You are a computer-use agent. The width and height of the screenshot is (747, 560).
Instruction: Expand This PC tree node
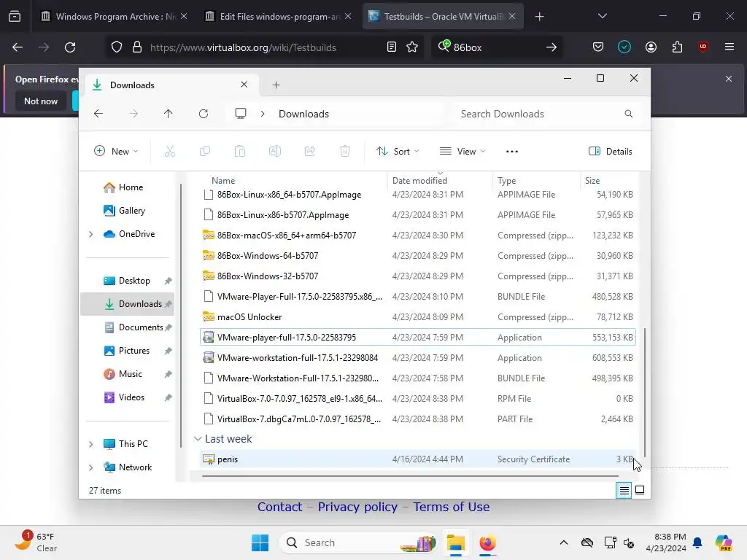pyautogui.click(x=91, y=444)
